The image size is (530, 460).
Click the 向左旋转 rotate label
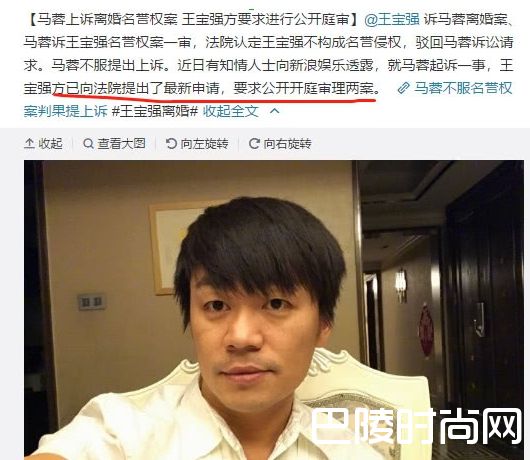pos(204,144)
